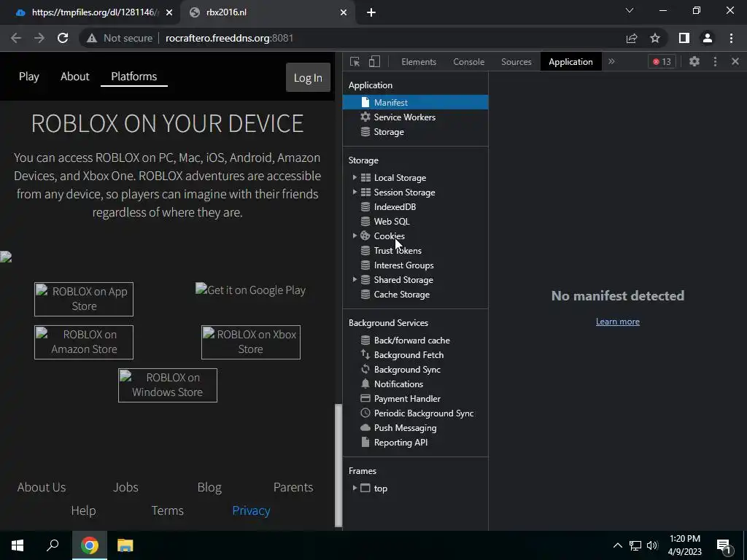
Task: Select Interest Groups entry
Action: (403, 265)
